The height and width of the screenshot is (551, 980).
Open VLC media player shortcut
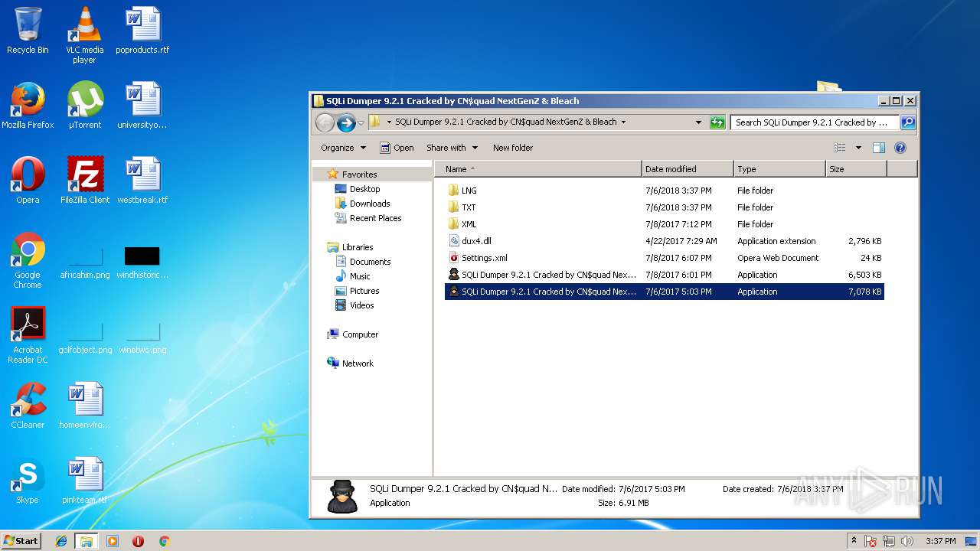tap(84, 34)
